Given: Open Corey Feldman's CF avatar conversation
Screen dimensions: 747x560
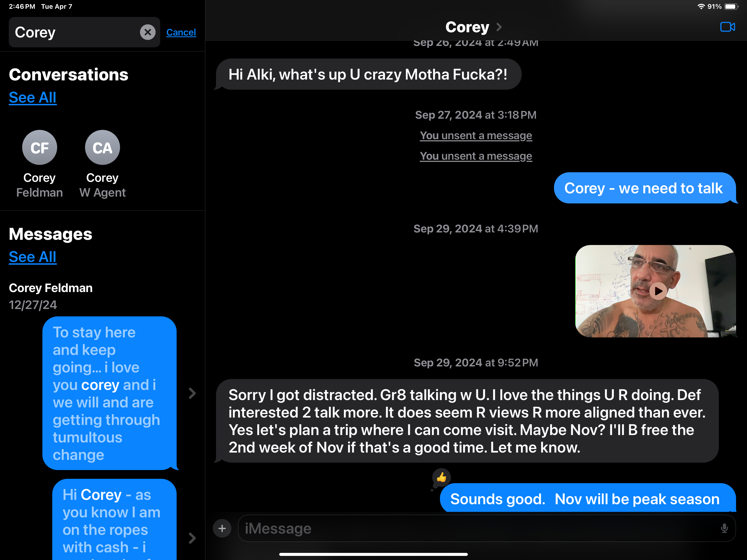Looking at the screenshot, I should tap(40, 147).
